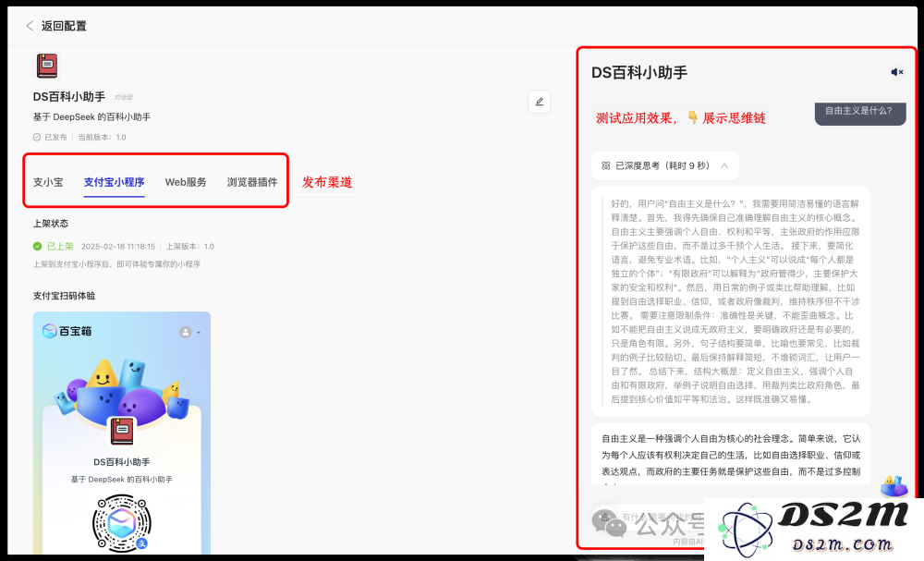Switch to the 浏览器插件 tab
924x561 pixels.
(252, 182)
